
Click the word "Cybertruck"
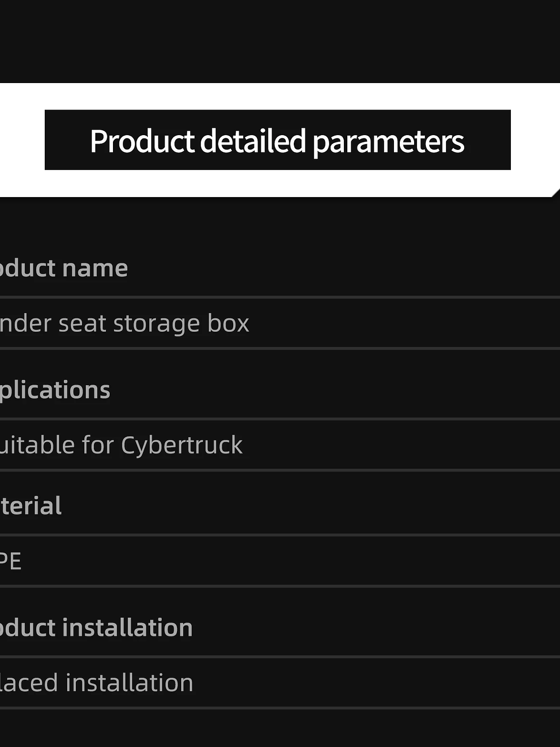(x=182, y=445)
